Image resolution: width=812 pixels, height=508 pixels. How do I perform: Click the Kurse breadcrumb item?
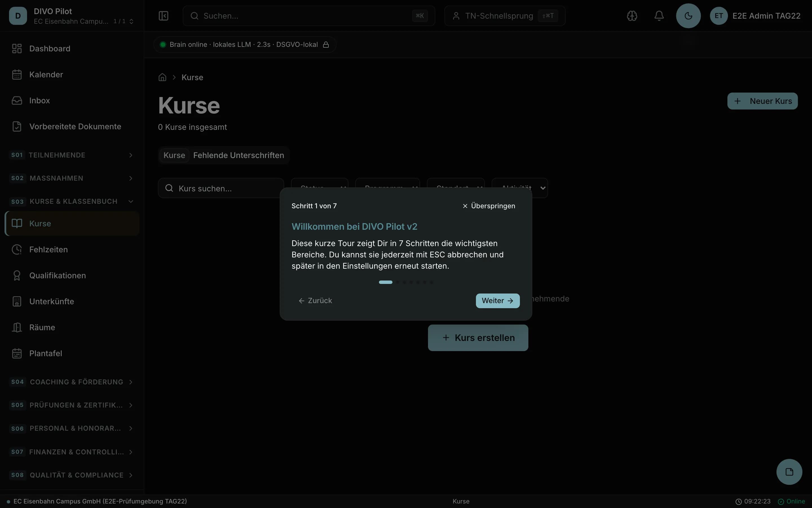point(192,77)
